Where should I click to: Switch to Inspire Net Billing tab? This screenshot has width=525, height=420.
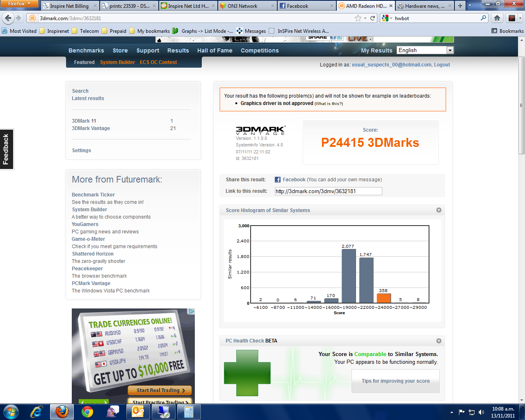pyautogui.click(x=70, y=6)
